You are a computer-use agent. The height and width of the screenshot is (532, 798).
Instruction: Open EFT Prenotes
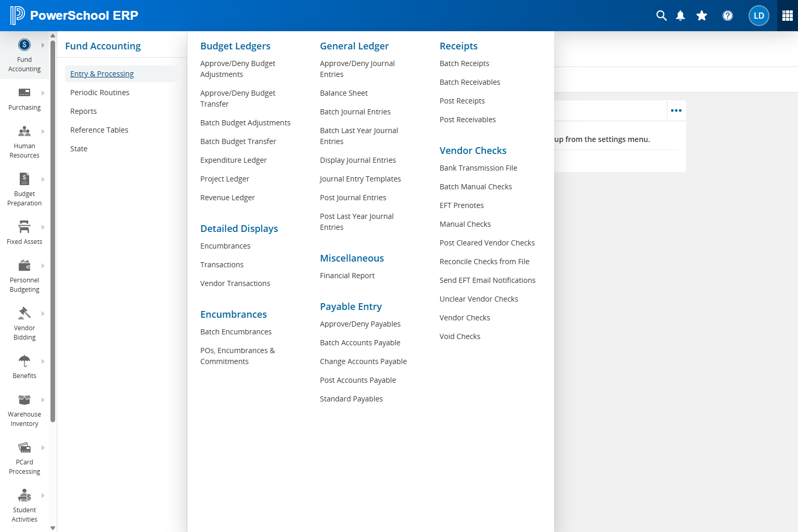[461, 205]
